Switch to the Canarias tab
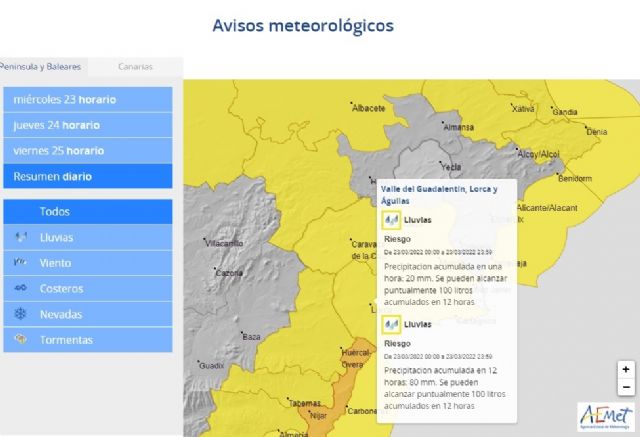The image size is (640, 437). [135, 67]
